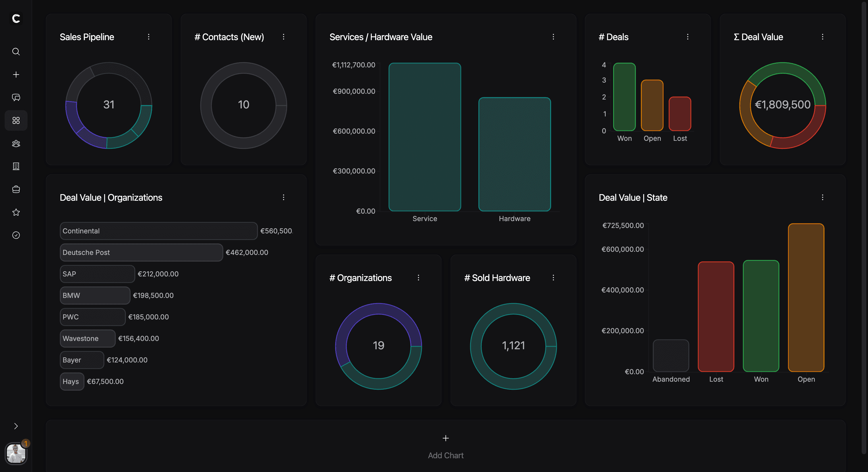Open the search icon in the sidebar

tap(16, 52)
